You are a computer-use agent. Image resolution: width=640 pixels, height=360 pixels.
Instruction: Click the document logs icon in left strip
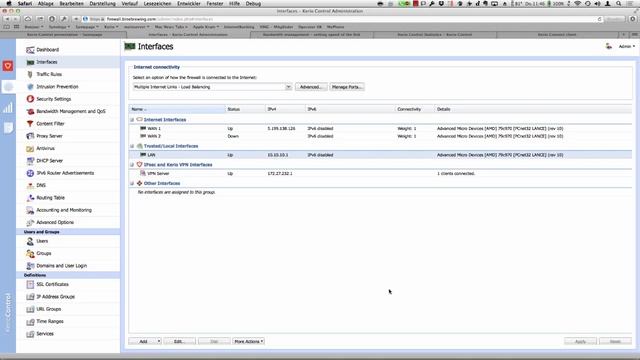pos(8,128)
